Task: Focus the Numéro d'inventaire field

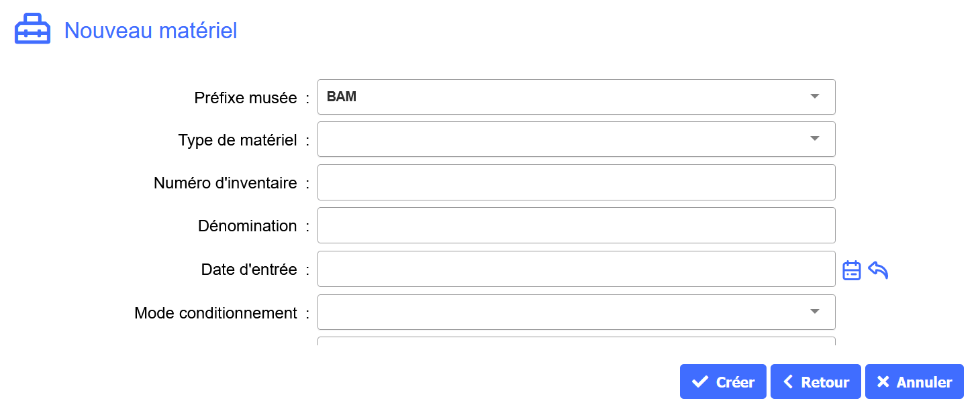Action: pyautogui.click(x=577, y=182)
